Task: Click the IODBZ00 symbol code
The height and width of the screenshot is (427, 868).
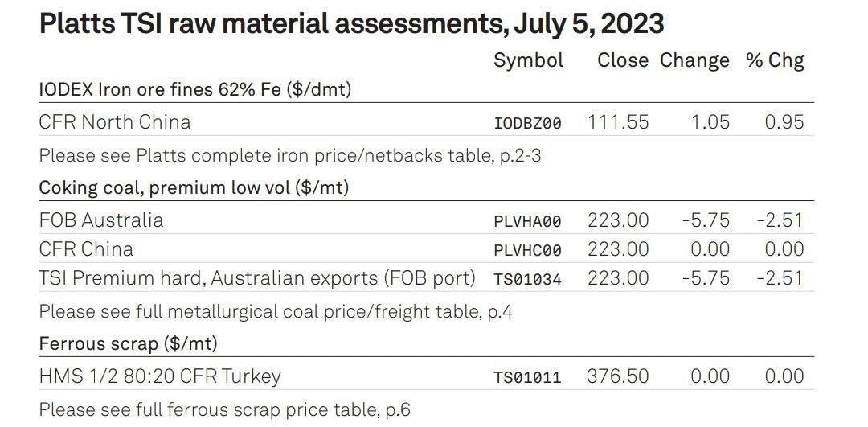Action: point(527,123)
